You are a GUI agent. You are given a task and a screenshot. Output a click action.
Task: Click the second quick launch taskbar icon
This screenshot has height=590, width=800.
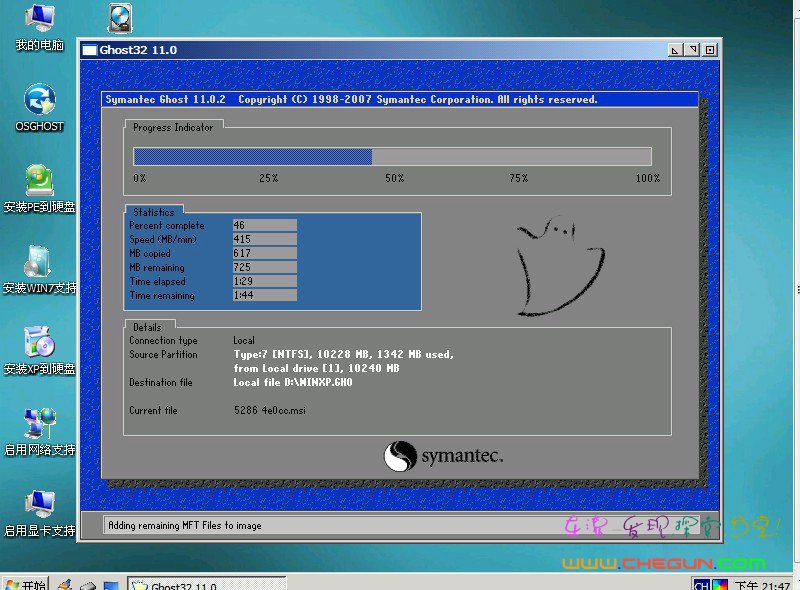pyautogui.click(x=88, y=585)
